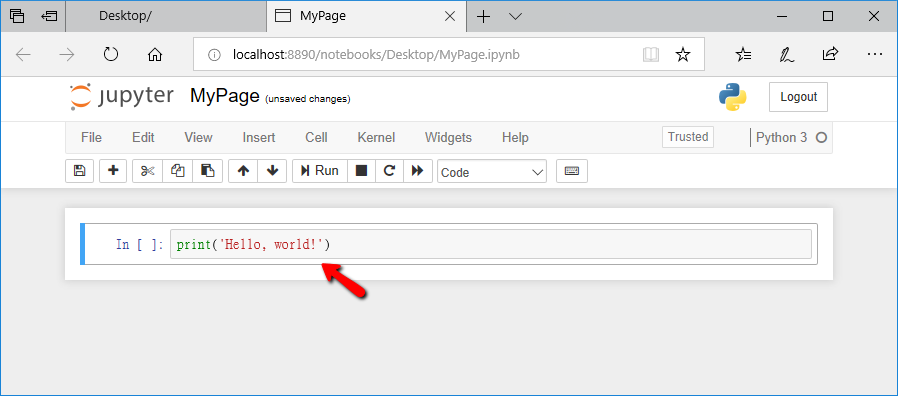Viewport: 898px width, 396px height.
Task: Insert a cell below with plus icon
Action: pos(113,171)
